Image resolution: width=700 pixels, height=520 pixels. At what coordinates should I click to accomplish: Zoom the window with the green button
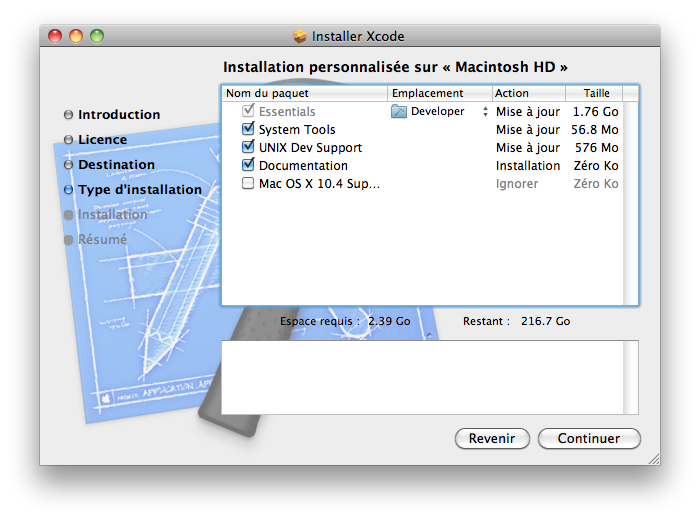click(x=97, y=36)
